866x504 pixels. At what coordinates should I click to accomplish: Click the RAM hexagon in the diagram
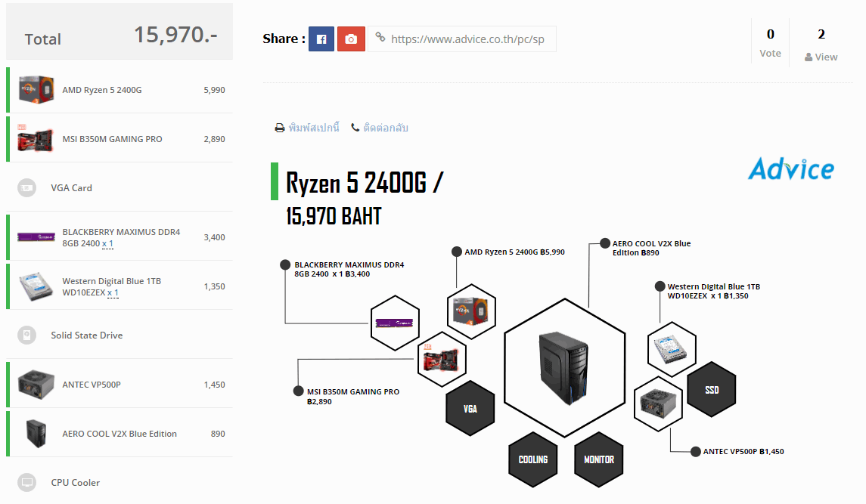click(x=395, y=323)
